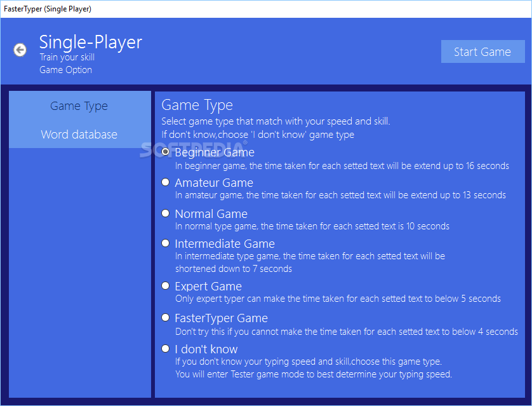Click the FasterTyper (Single Player) window title
532x406 pixels.
48,9
